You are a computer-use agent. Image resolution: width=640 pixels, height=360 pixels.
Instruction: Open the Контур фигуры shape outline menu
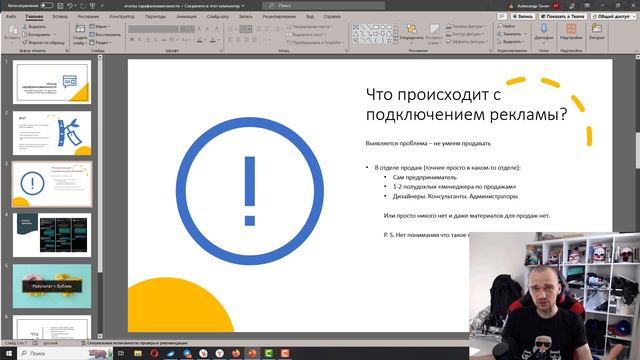[x=465, y=34]
